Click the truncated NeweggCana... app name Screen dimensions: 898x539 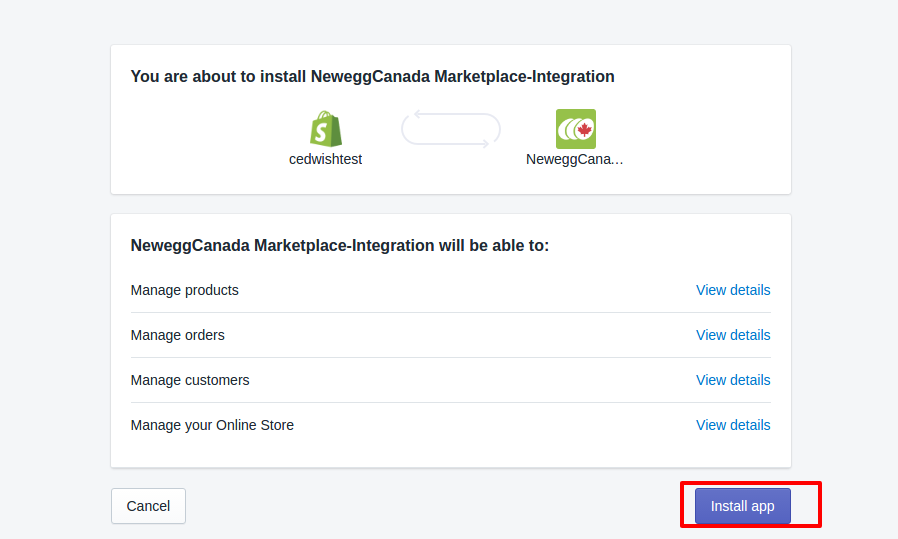click(x=574, y=159)
